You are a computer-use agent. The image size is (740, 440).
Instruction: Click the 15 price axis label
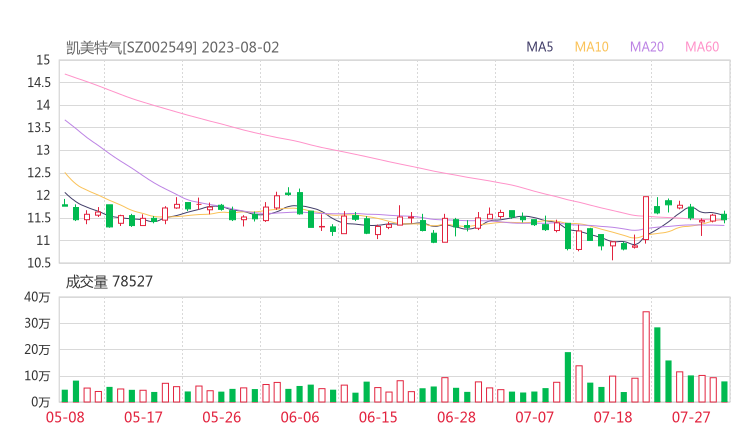[43, 60]
